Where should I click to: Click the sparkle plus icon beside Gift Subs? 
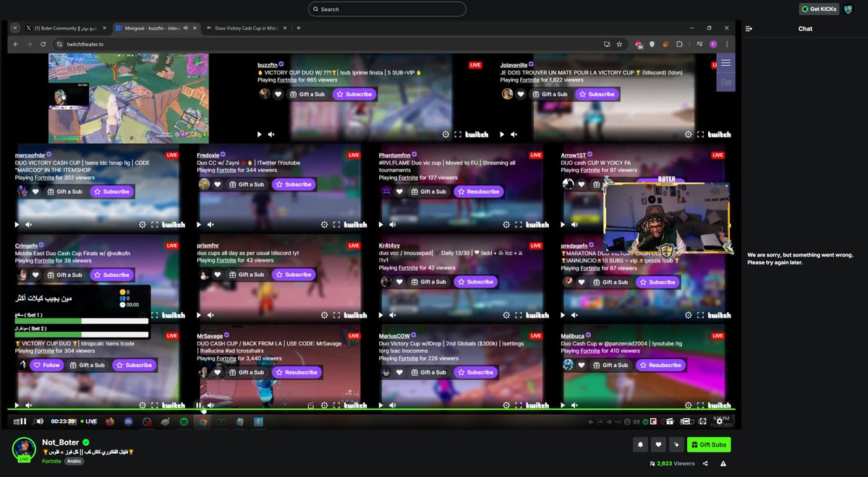676,445
